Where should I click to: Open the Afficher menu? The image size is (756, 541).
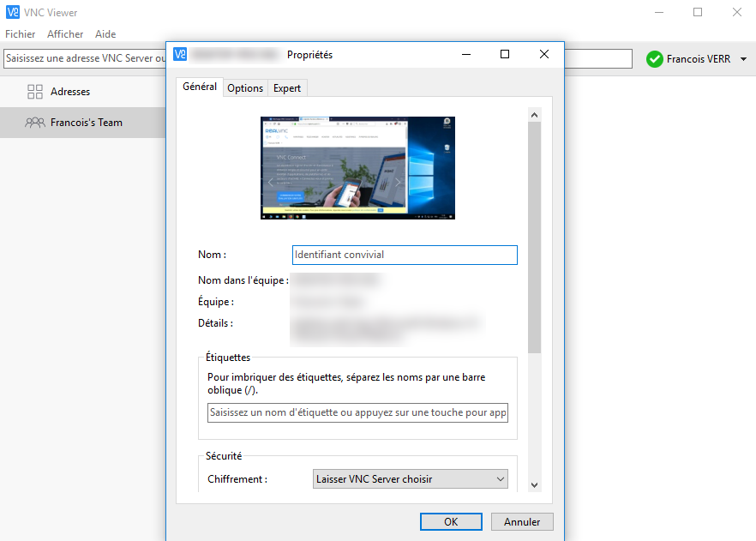(65, 34)
